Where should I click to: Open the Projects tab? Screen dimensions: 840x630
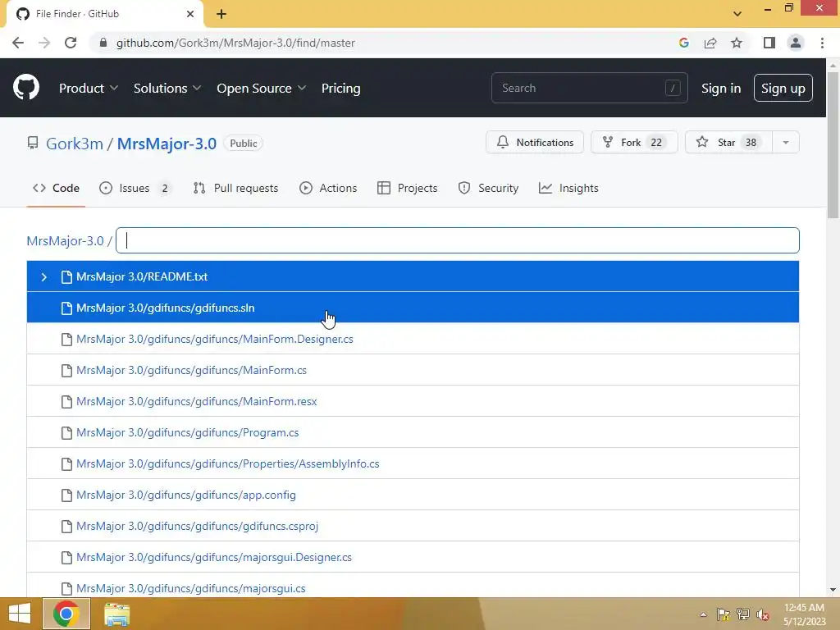(x=407, y=188)
